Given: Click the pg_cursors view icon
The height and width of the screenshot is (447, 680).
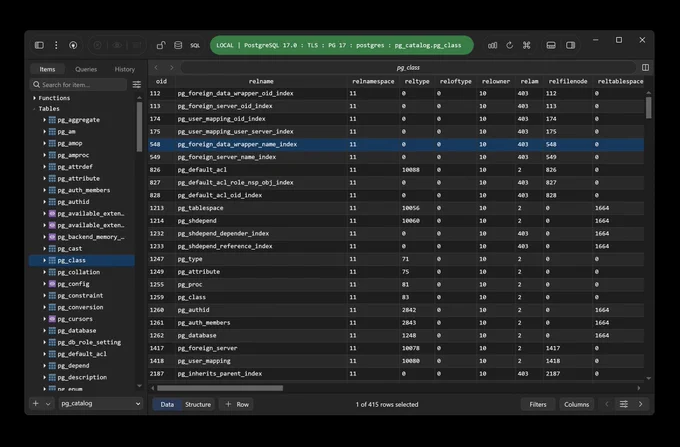Looking at the screenshot, I should (52, 319).
